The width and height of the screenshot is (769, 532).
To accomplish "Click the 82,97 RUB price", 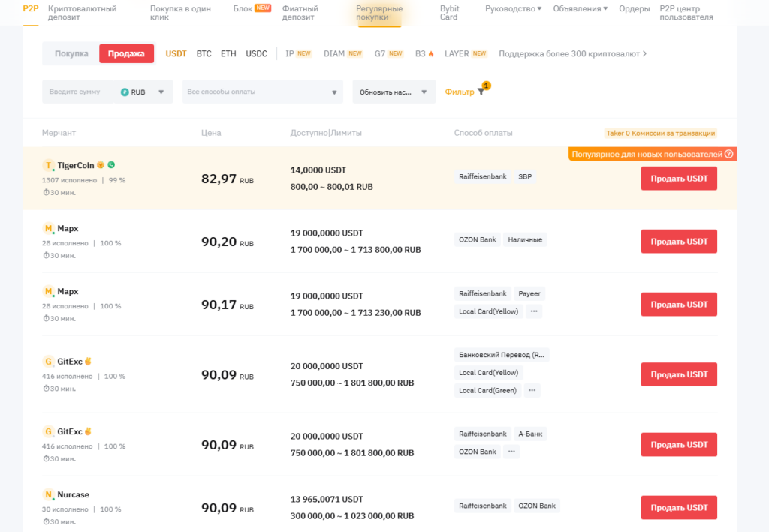I will 227,179.
